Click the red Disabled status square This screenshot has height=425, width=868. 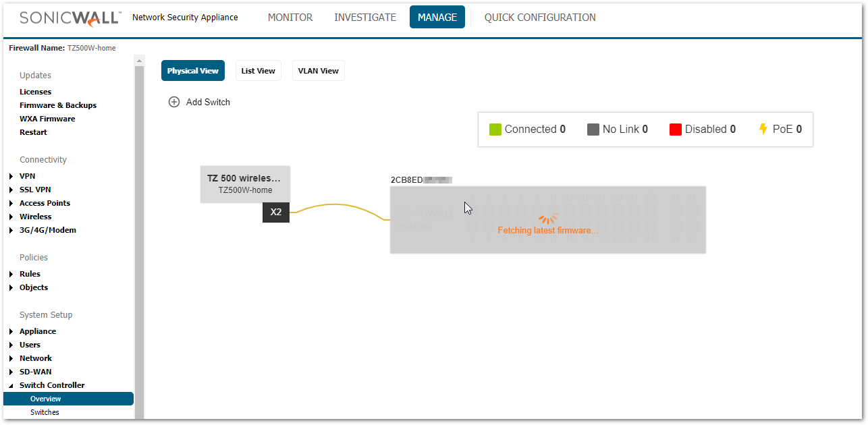pos(676,130)
